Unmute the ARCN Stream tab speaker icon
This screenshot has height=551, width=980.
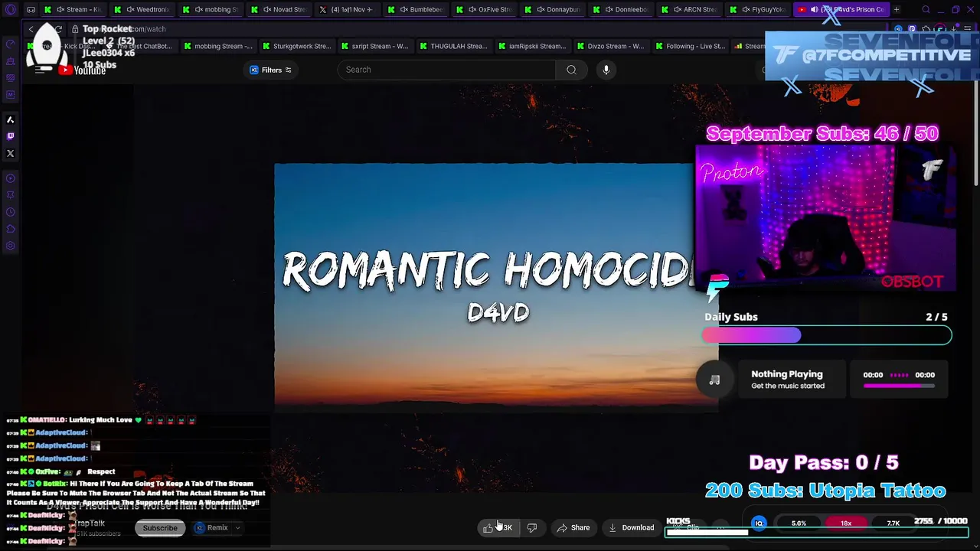677,10
